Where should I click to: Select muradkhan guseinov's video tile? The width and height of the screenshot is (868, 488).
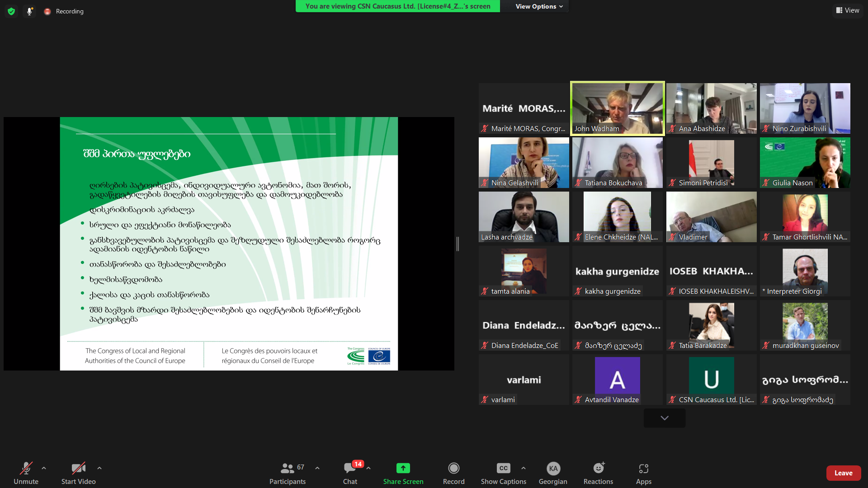(x=805, y=325)
